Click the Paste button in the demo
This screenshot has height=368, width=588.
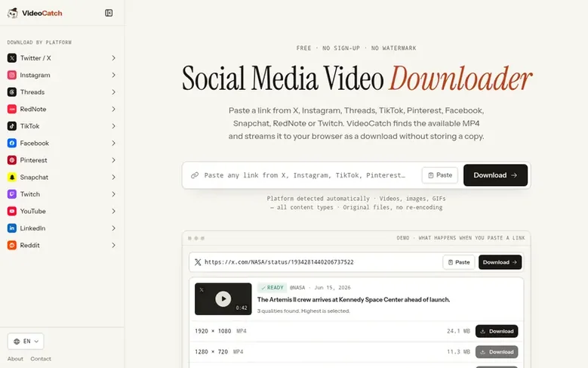click(x=459, y=262)
